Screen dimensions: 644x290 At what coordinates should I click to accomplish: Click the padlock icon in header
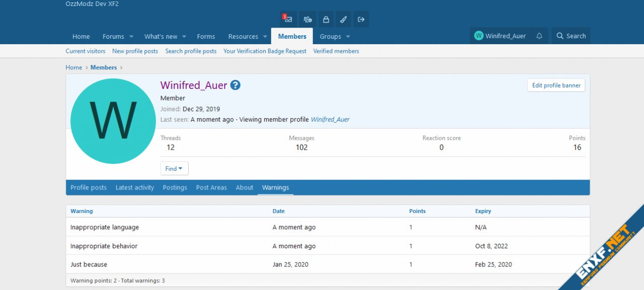326,20
